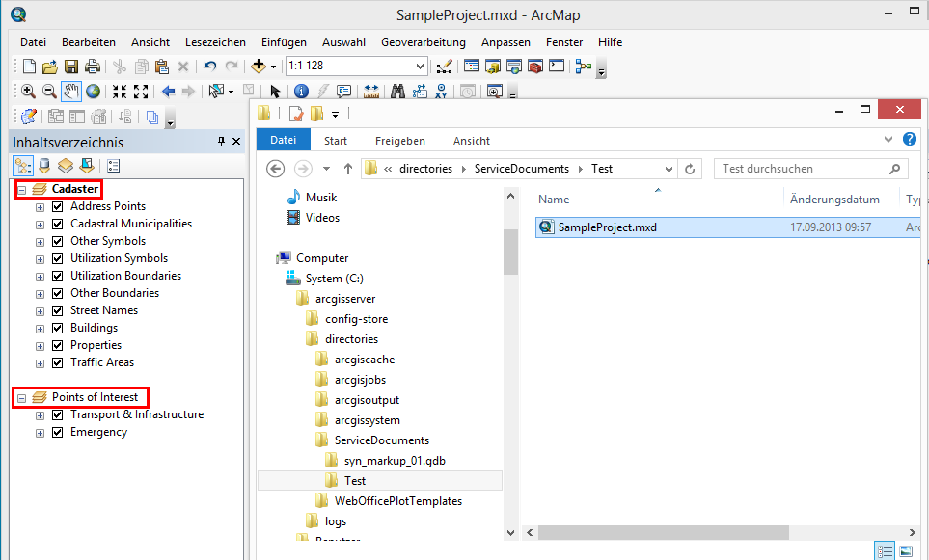Expand the Address Points layer
The height and width of the screenshot is (560, 929).
tap(39, 206)
